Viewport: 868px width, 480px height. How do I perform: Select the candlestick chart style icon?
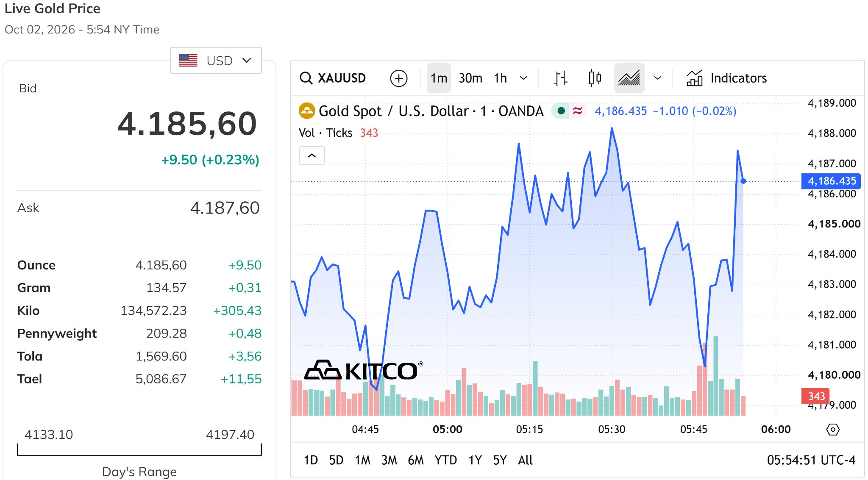pyautogui.click(x=595, y=78)
